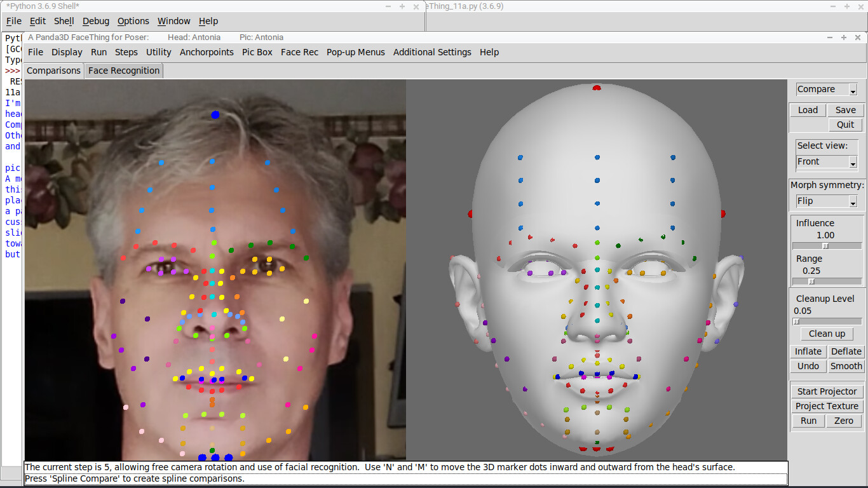Click the large blue marker dot on the photo's hair

click(215, 115)
